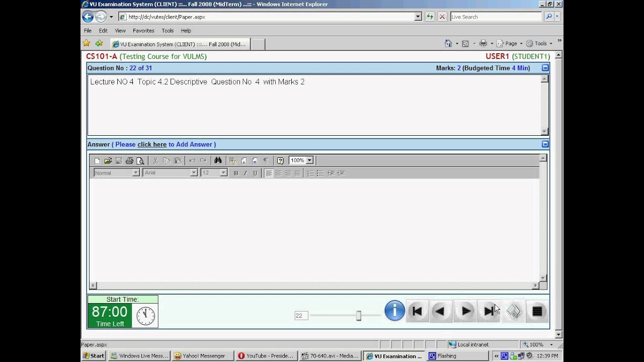Jump to the first question
Image resolution: width=644 pixels, height=362 pixels.
417,311
